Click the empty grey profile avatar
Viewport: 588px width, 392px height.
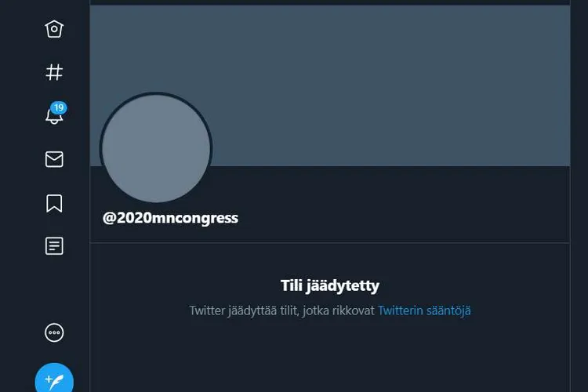156,148
